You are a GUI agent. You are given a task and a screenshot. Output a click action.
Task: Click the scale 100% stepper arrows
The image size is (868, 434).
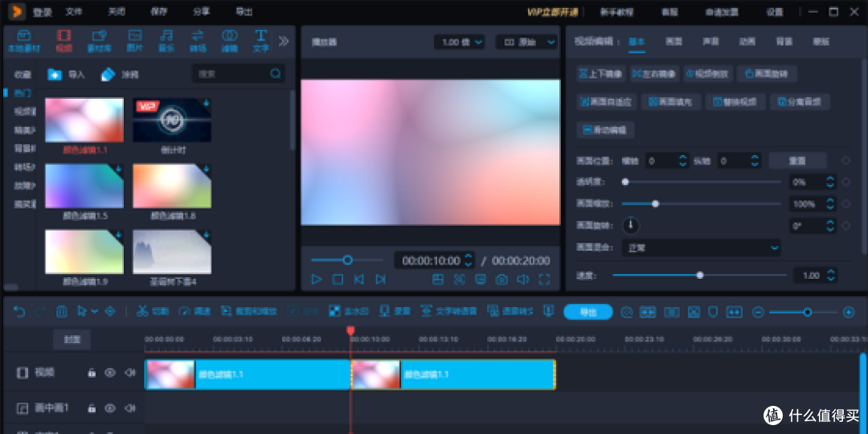(x=829, y=203)
